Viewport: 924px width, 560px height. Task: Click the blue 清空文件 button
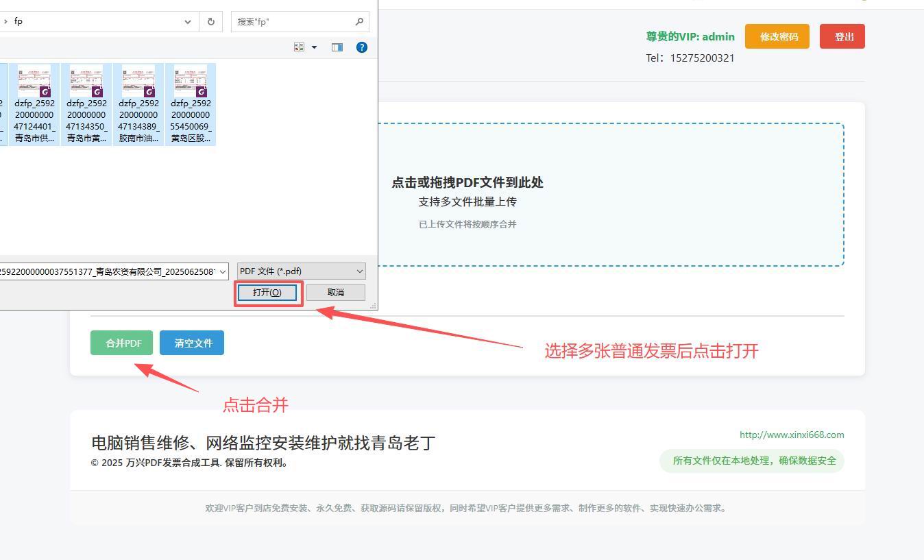[192, 343]
